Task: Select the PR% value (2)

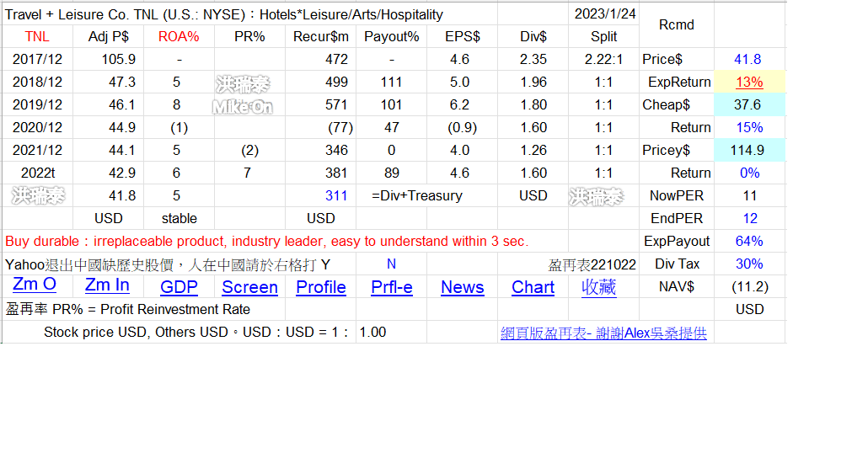Action: (249, 150)
